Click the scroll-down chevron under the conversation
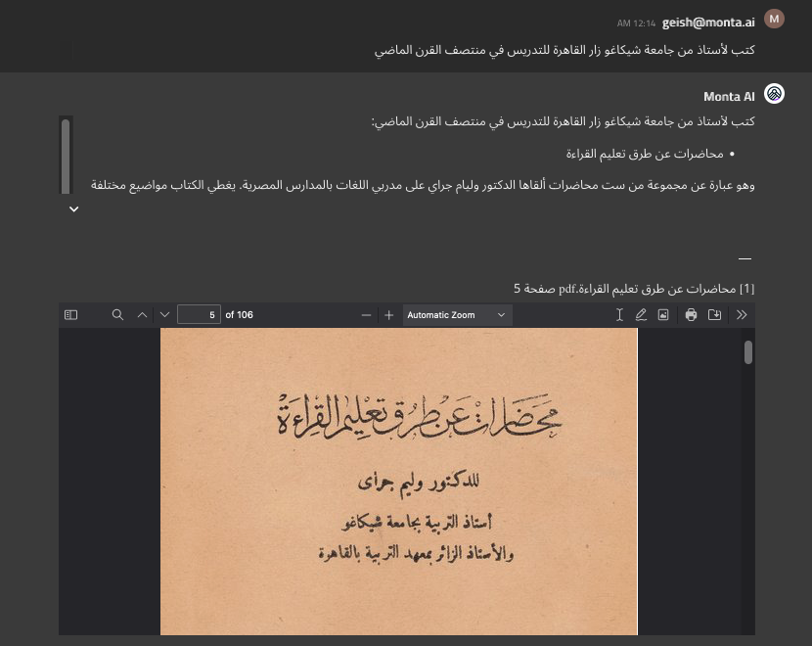Image resolution: width=812 pixels, height=646 pixels. coord(73,209)
